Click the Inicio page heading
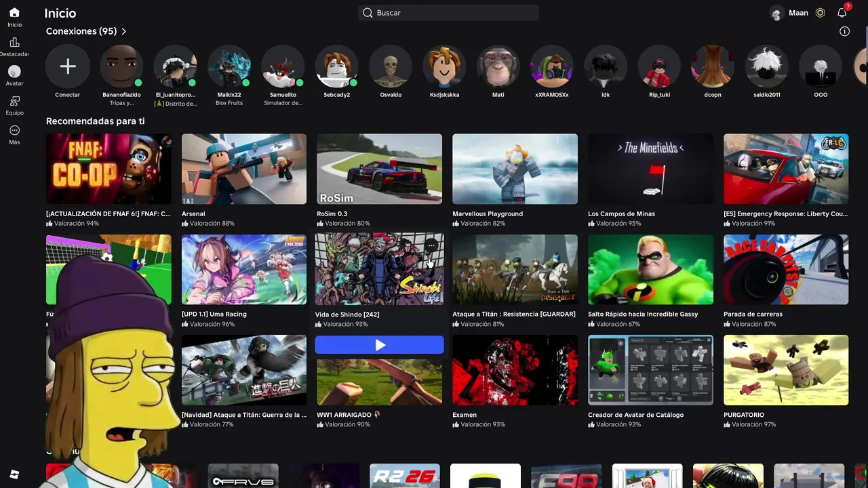 coord(60,13)
